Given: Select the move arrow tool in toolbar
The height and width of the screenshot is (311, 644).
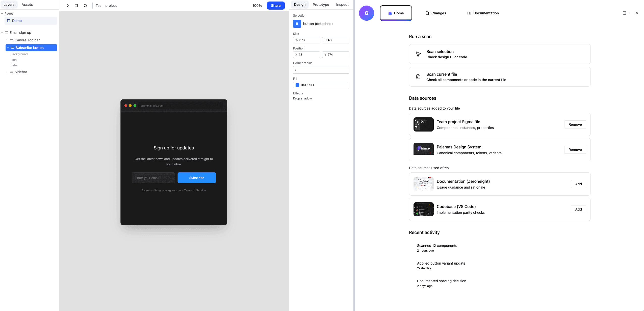Looking at the screenshot, I should pyautogui.click(x=68, y=6).
